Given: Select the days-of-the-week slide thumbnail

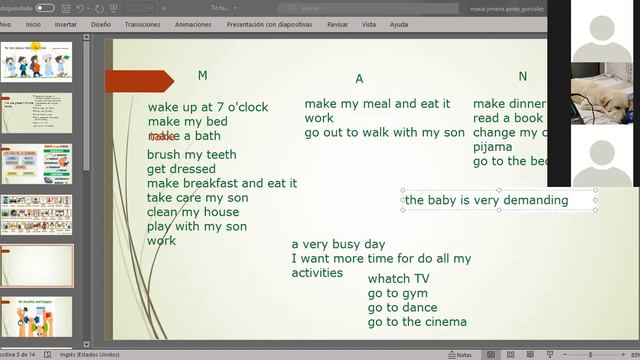Looking at the screenshot, I should pyautogui.click(x=37, y=164).
